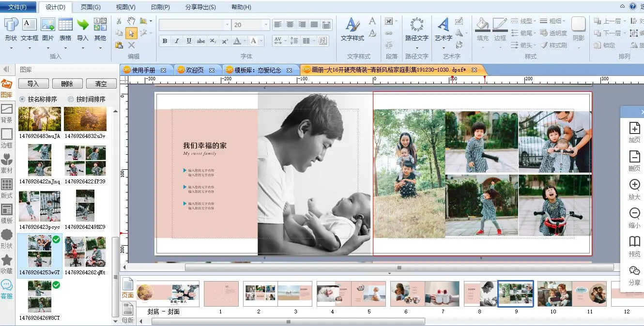The image size is (644, 326).
Task: Click the 加页 add page icon
Action: point(634,132)
